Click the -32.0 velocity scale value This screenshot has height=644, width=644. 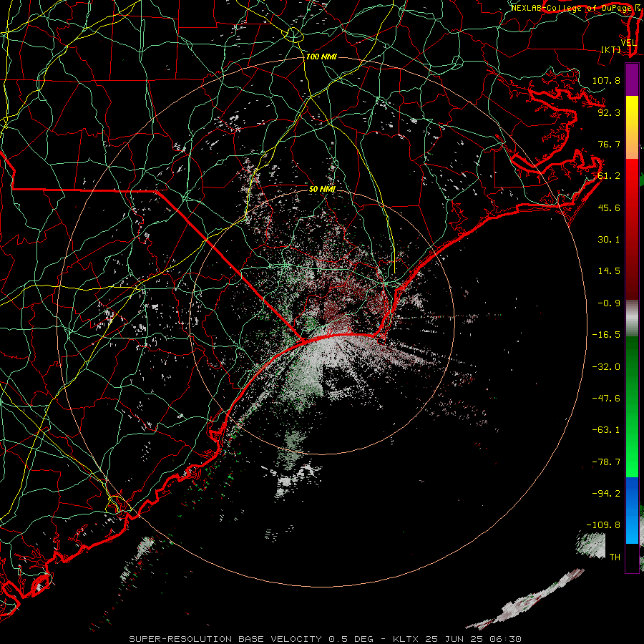click(x=606, y=367)
